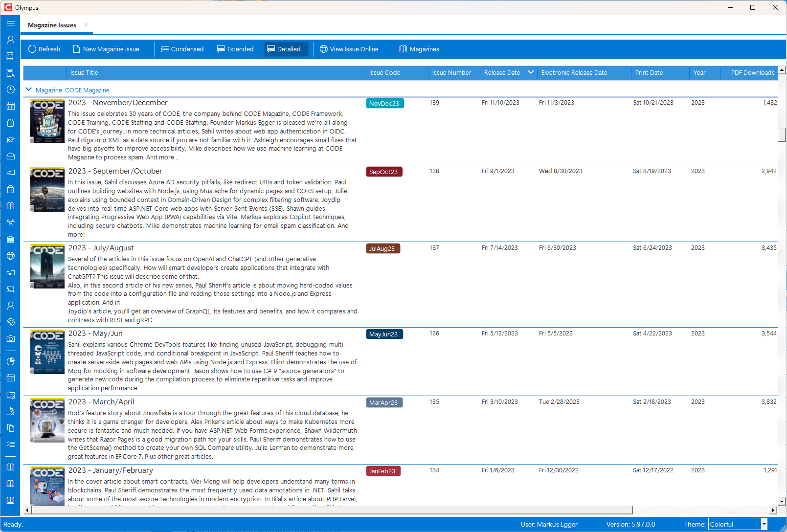Open the book-with-person sidebar icon
Viewport: 787px width, 532px height.
[x=10, y=73]
